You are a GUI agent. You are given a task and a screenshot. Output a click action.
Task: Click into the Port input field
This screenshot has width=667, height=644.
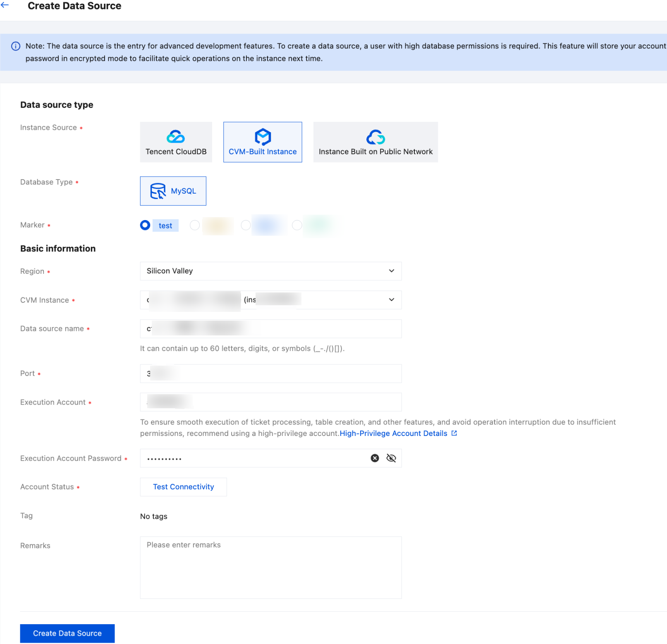(x=271, y=373)
